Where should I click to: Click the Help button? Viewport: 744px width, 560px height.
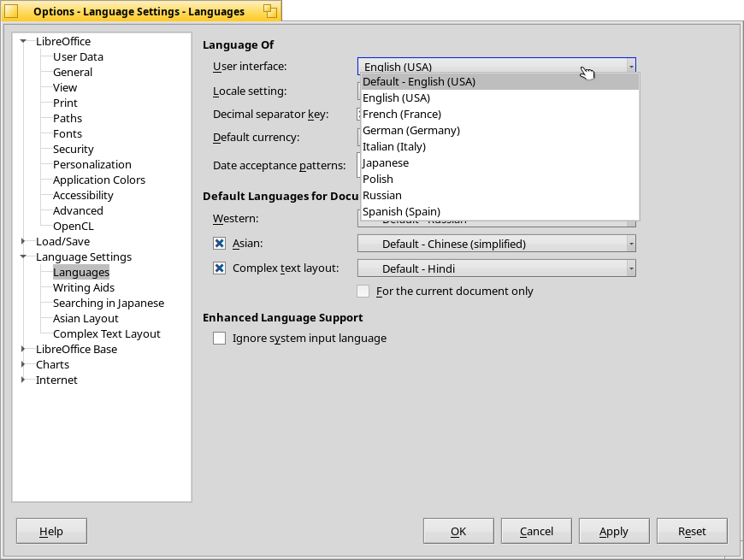click(51, 531)
